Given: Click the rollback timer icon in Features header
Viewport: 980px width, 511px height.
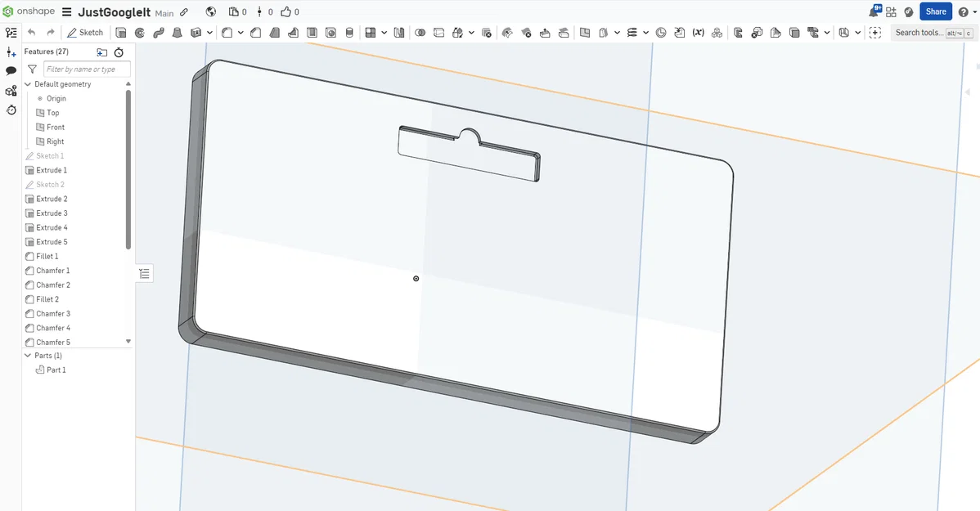Looking at the screenshot, I should point(119,52).
